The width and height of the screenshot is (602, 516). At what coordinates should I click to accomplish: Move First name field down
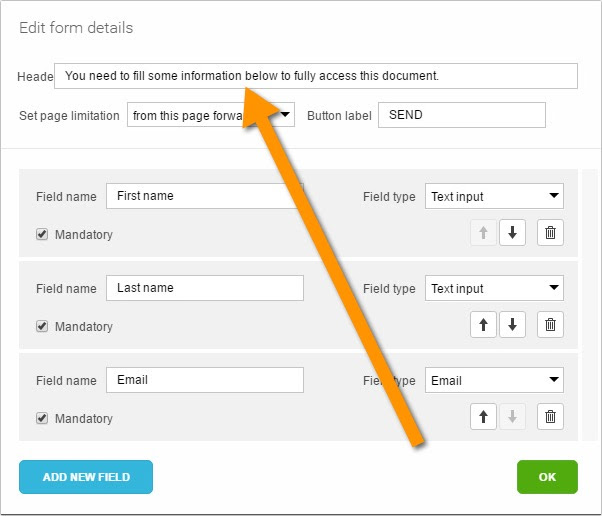coord(512,232)
